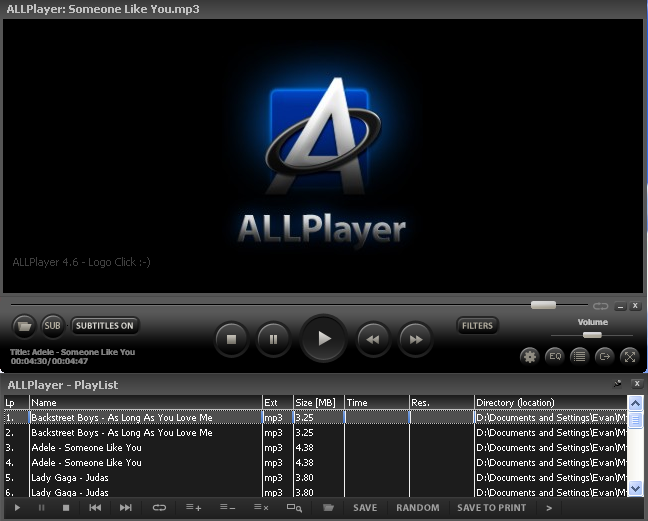Select playlist row 2 Backstreet Boys track
Image resolution: width=648 pixels, height=521 pixels.
[315, 433]
